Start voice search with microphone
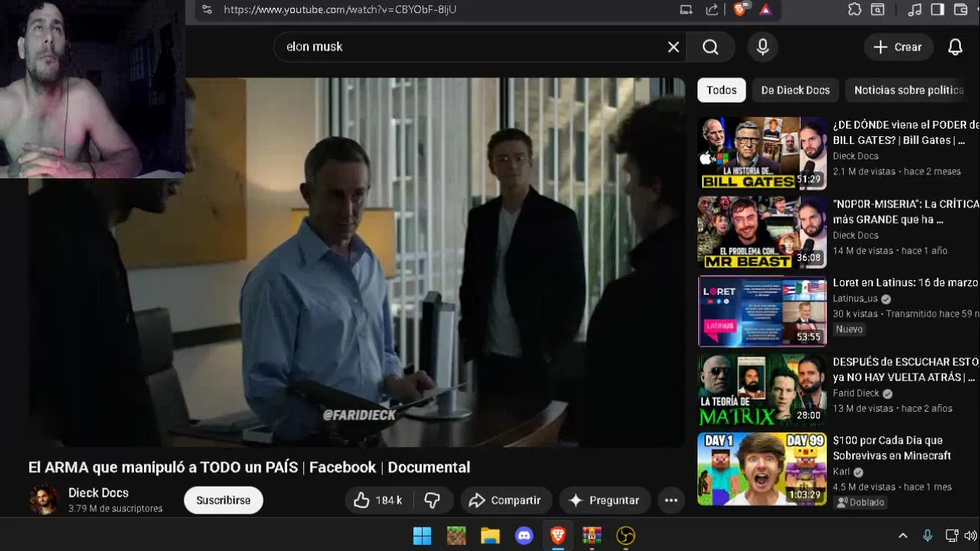Image resolution: width=980 pixels, height=551 pixels. (x=763, y=47)
